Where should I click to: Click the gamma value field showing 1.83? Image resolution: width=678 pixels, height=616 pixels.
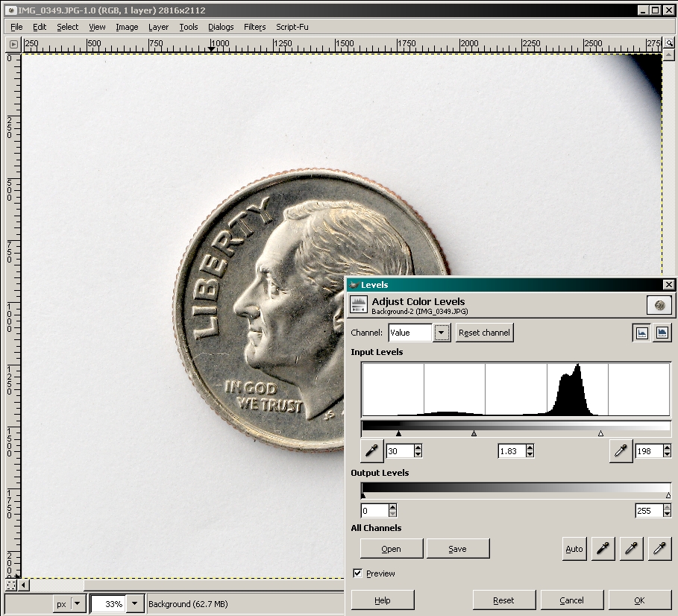[x=511, y=451]
